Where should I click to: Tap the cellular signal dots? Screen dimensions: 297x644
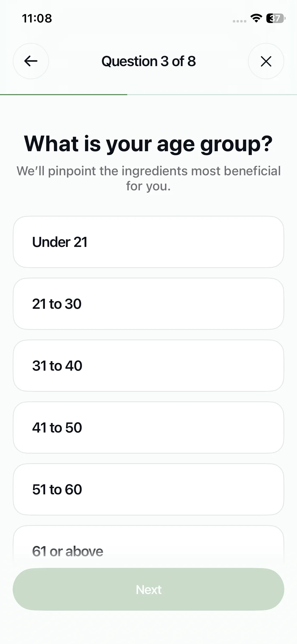[239, 21]
